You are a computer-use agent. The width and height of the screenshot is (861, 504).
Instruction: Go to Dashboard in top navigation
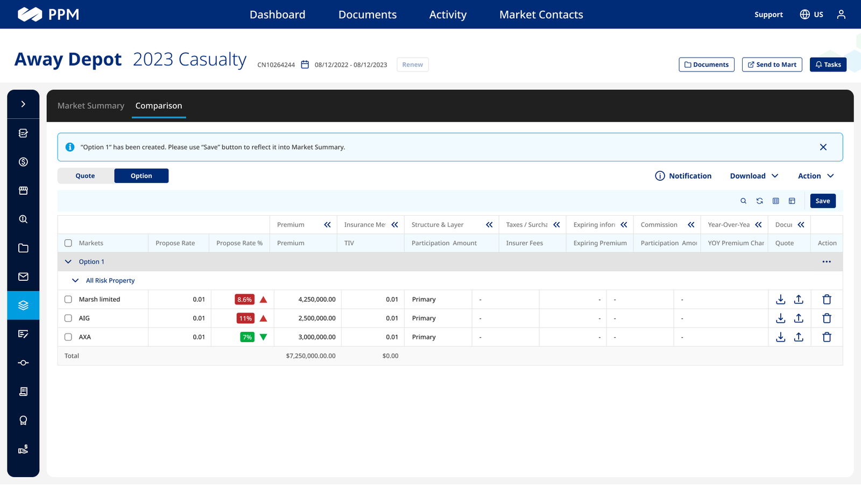tap(277, 15)
